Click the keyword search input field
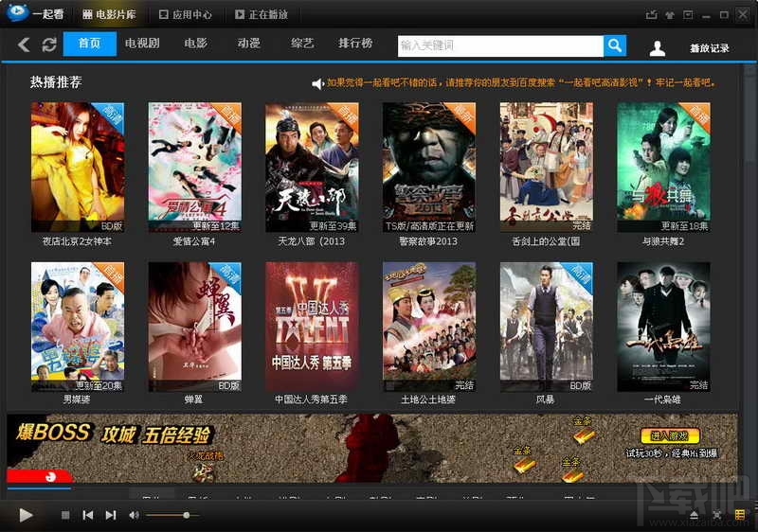The image size is (758, 532). [500, 45]
